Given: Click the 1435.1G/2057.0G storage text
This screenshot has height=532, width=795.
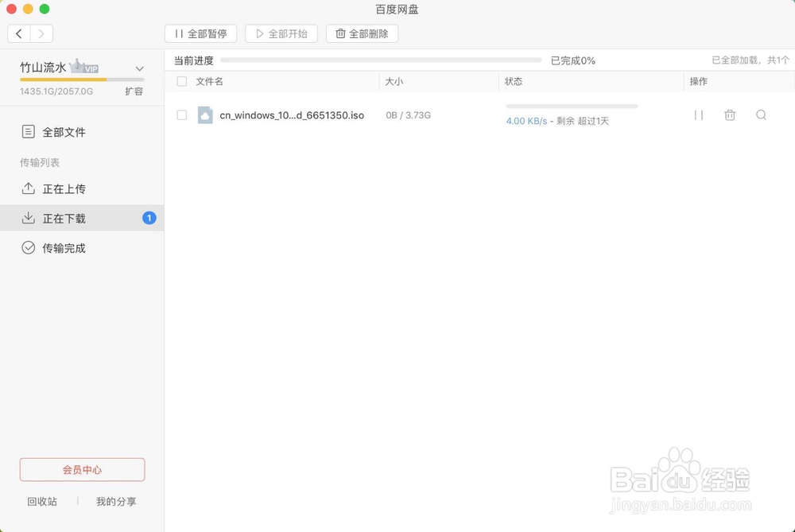Looking at the screenshot, I should [x=56, y=91].
